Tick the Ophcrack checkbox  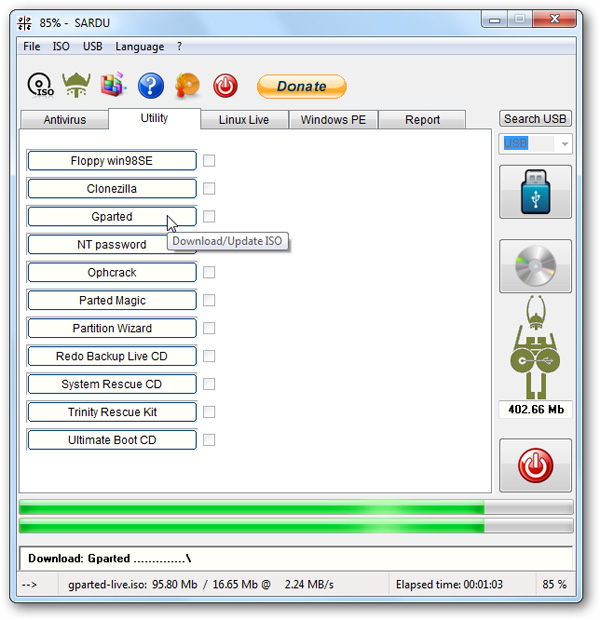pyautogui.click(x=209, y=272)
